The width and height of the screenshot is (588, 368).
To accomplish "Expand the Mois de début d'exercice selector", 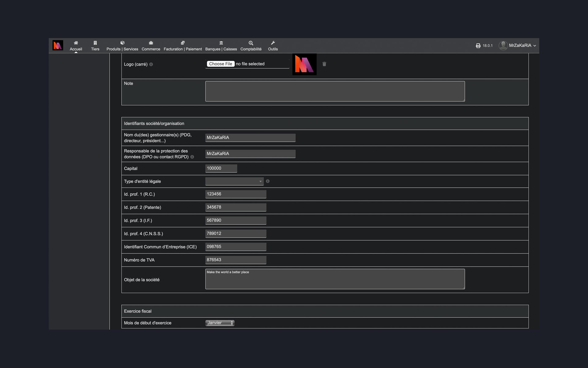I will pos(219,323).
